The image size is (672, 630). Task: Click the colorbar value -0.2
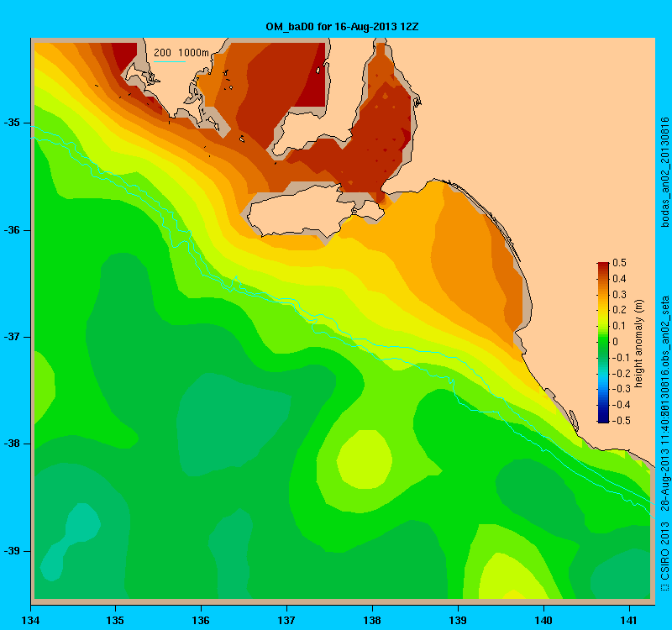click(x=620, y=373)
